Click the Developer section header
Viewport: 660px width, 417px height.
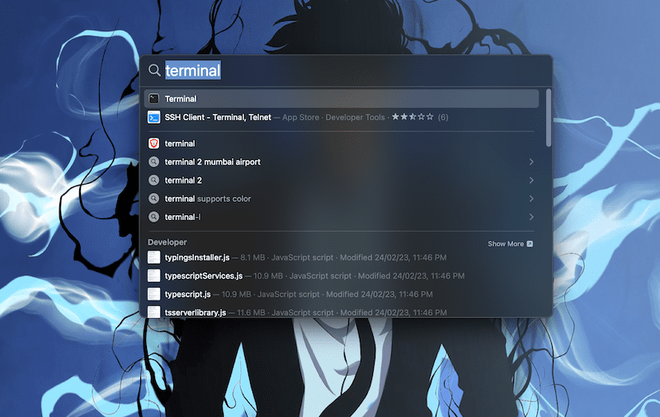(167, 242)
